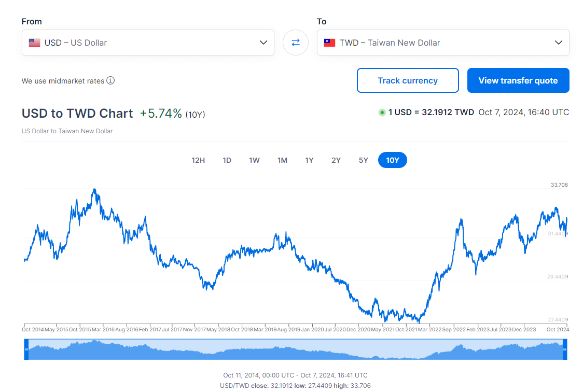Image resolution: width=583 pixels, height=392 pixels.
Task: Click the right range slider handle
Action: [x=565, y=349]
